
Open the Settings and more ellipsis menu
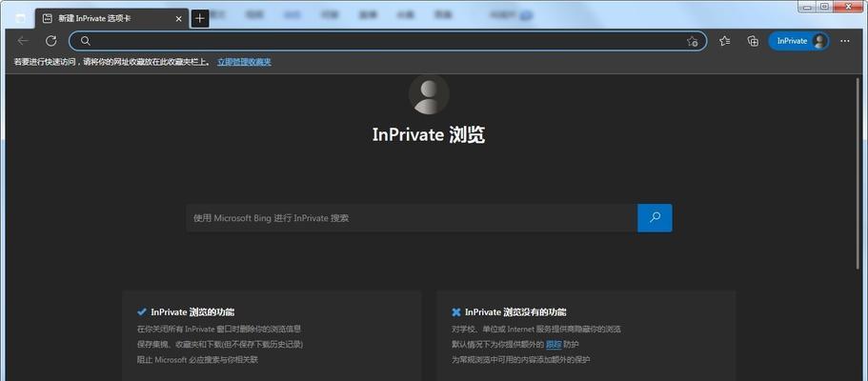(845, 41)
